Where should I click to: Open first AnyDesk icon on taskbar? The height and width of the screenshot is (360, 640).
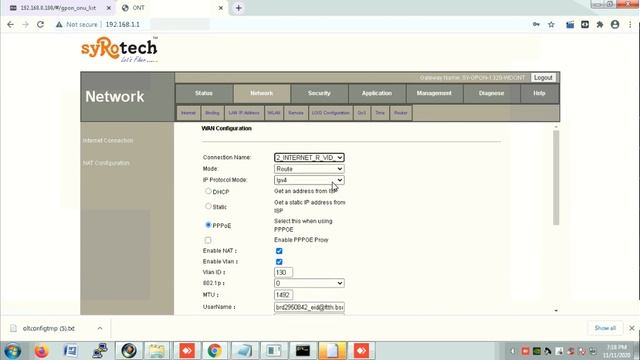[x=187, y=351]
